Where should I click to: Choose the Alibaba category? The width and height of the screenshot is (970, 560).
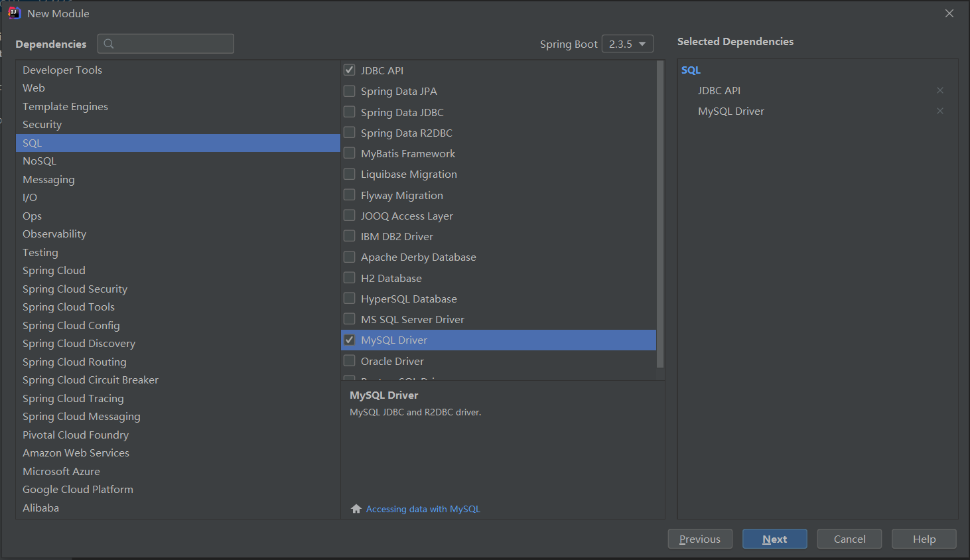point(178,508)
